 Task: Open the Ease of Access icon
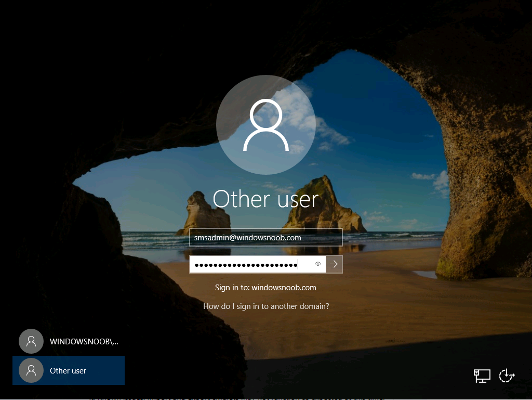pos(507,376)
